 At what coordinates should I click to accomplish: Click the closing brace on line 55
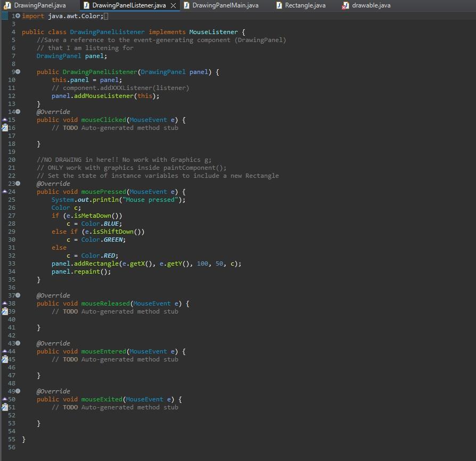(23, 439)
